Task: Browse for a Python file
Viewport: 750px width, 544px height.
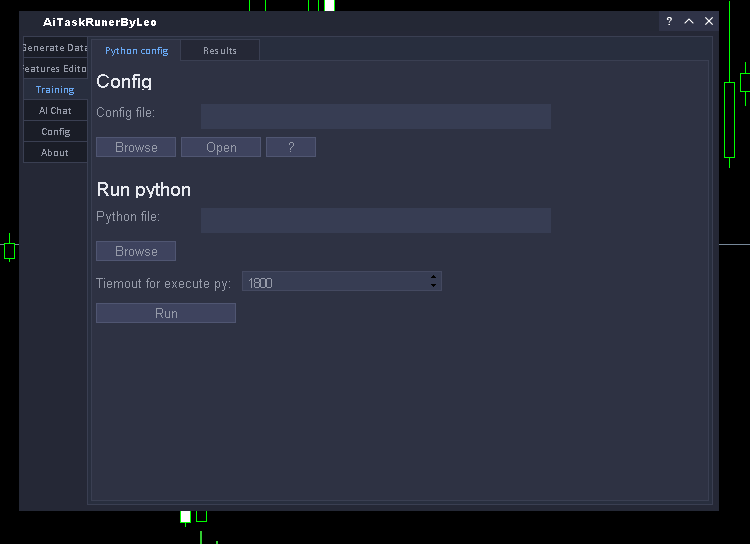Action: click(136, 251)
